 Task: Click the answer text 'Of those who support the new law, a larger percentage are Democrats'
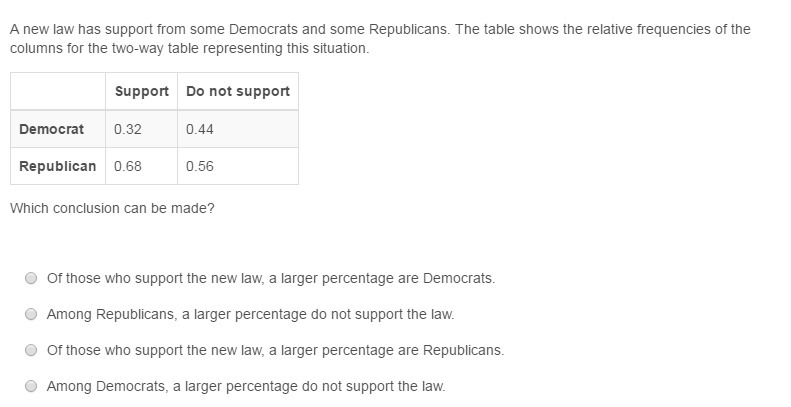click(271, 278)
